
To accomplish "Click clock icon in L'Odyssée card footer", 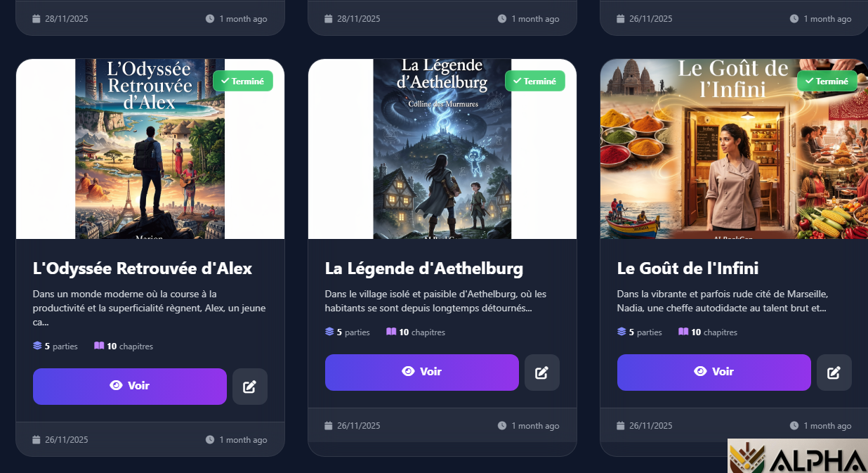I will click(x=210, y=440).
